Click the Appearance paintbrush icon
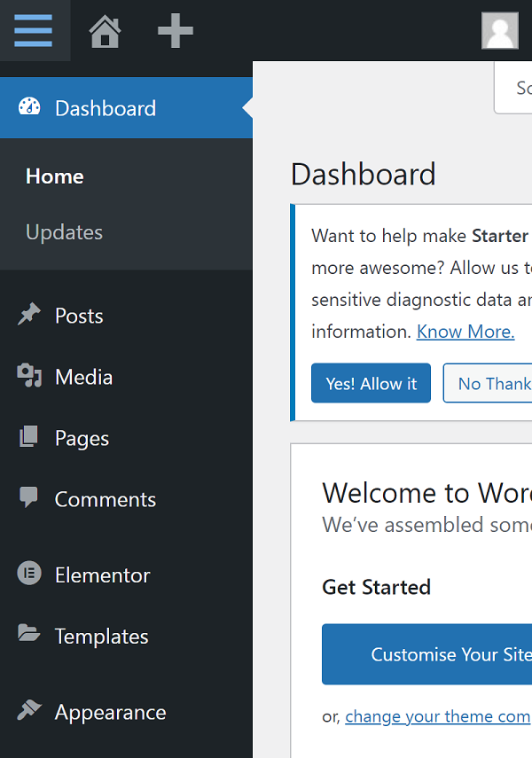 click(x=29, y=711)
